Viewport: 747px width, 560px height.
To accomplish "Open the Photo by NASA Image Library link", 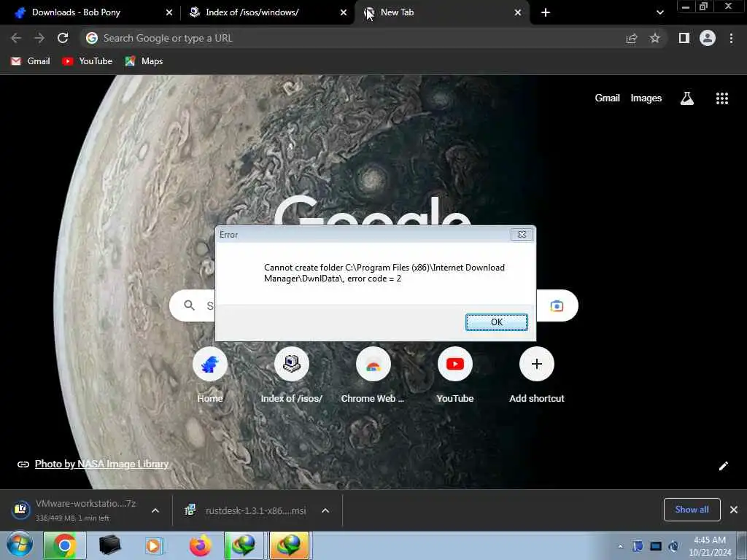I will [101, 464].
